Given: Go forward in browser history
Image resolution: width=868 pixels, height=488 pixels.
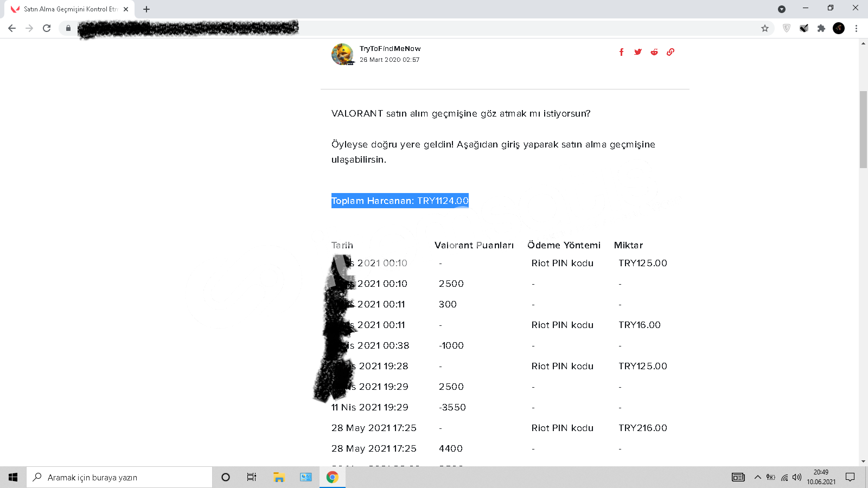Looking at the screenshot, I should click(x=29, y=28).
